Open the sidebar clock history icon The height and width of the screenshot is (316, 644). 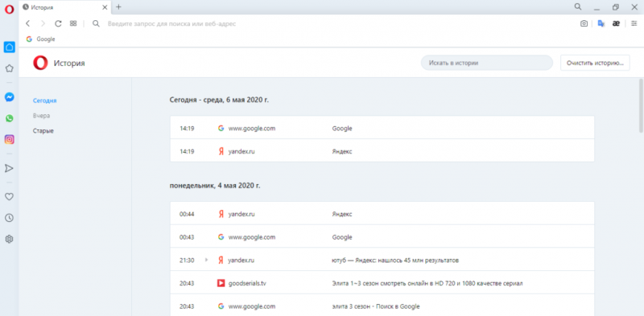(x=9, y=218)
